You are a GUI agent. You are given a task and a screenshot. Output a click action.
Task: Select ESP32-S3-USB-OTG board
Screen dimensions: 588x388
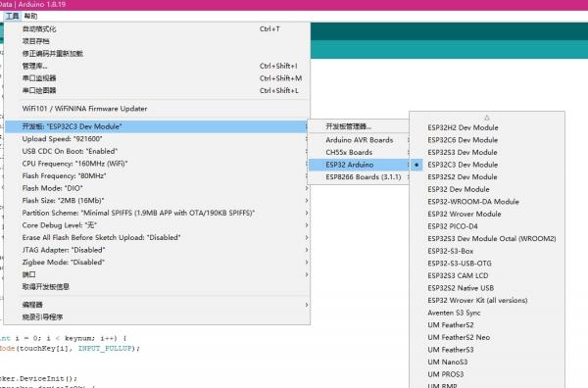click(x=487, y=264)
